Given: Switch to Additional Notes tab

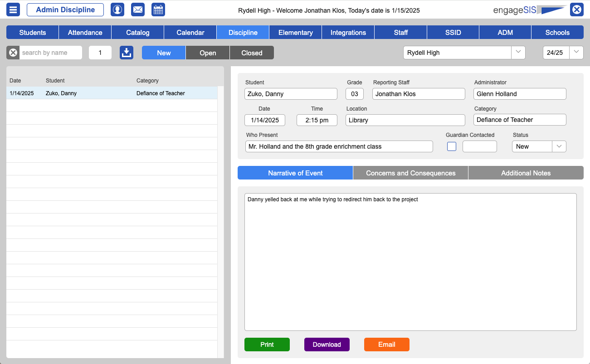Looking at the screenshot, I should (x=526, y=173).
